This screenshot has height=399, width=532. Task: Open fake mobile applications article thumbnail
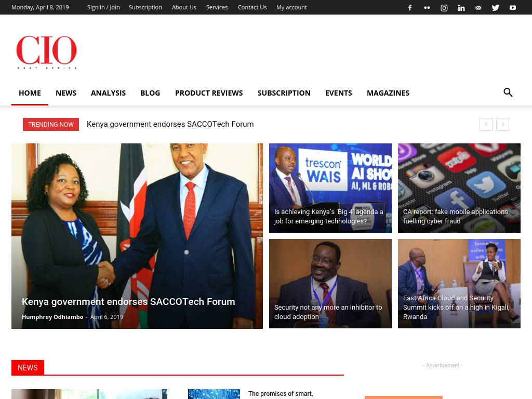pyautogui.click(x=459, y=188)
